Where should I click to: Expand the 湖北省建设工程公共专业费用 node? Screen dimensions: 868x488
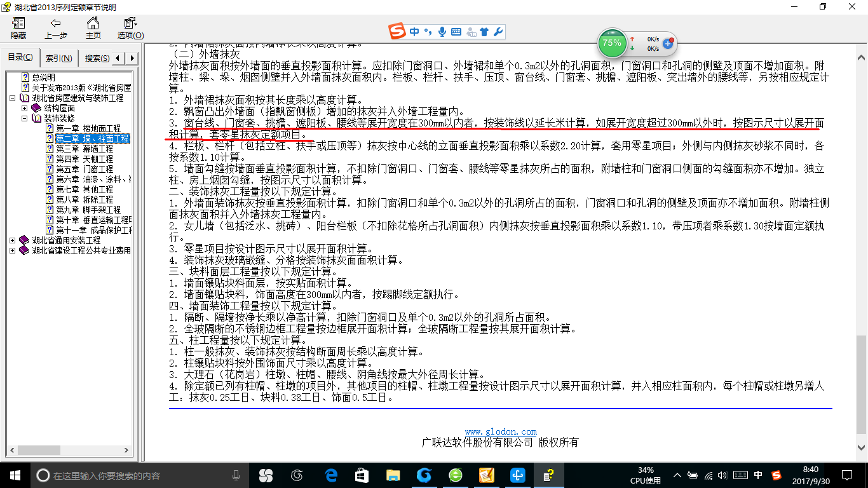click(13, 250)
